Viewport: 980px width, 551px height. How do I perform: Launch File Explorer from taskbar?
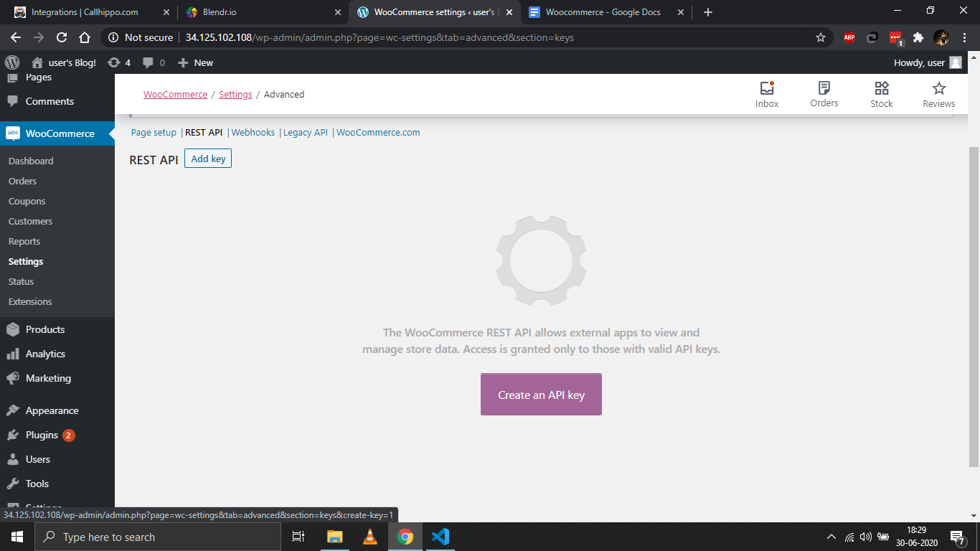[335, 537]
